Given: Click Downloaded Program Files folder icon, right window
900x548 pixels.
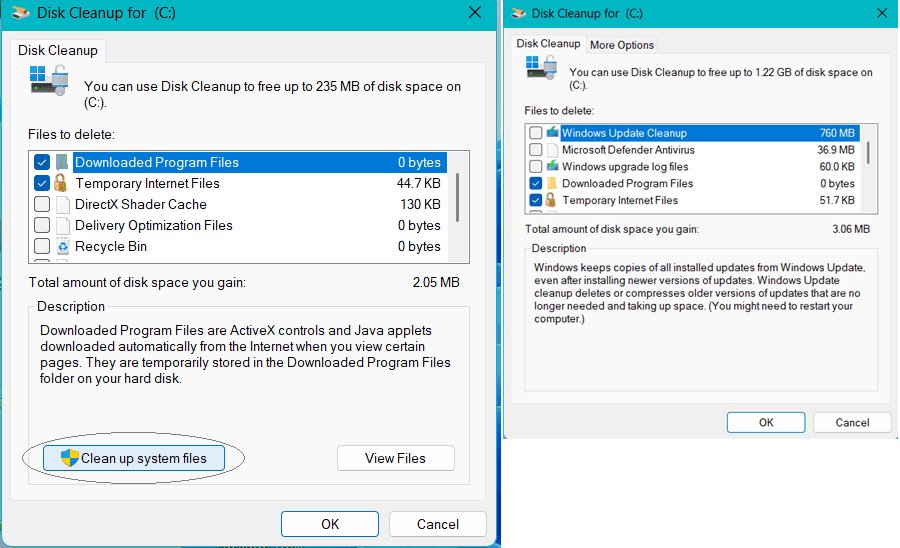Looking at the screenshot, I should pos(552,184).
